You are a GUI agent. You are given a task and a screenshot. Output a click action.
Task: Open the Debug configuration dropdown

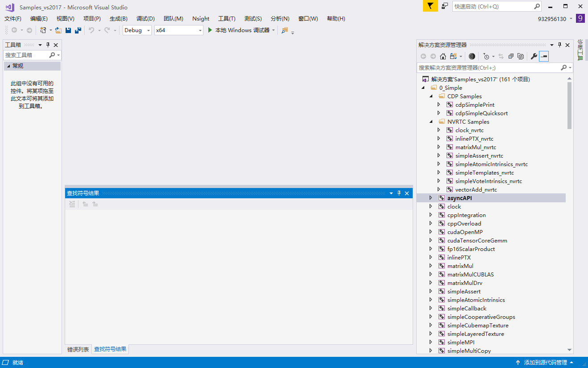point(149,30)
